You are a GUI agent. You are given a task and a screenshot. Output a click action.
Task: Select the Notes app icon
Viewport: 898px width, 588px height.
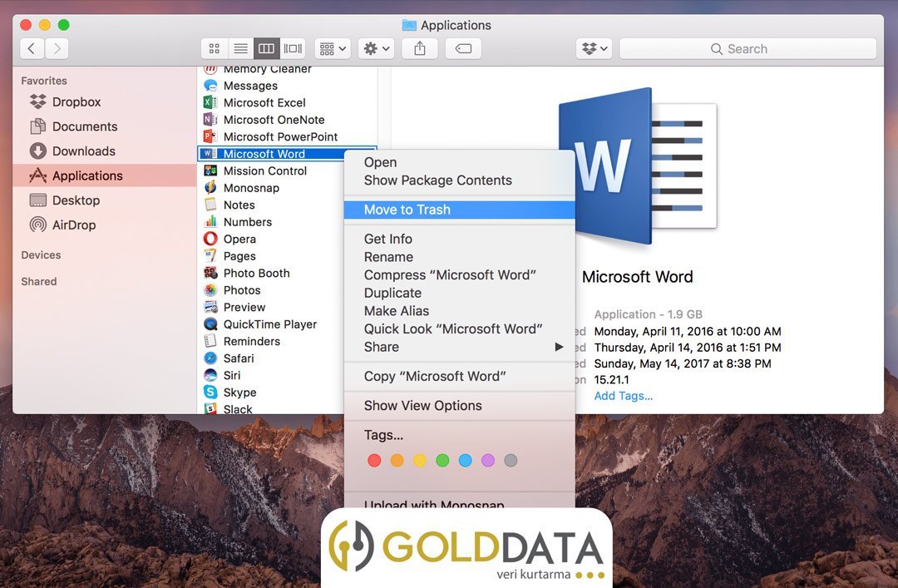click(x=210, y=205)
